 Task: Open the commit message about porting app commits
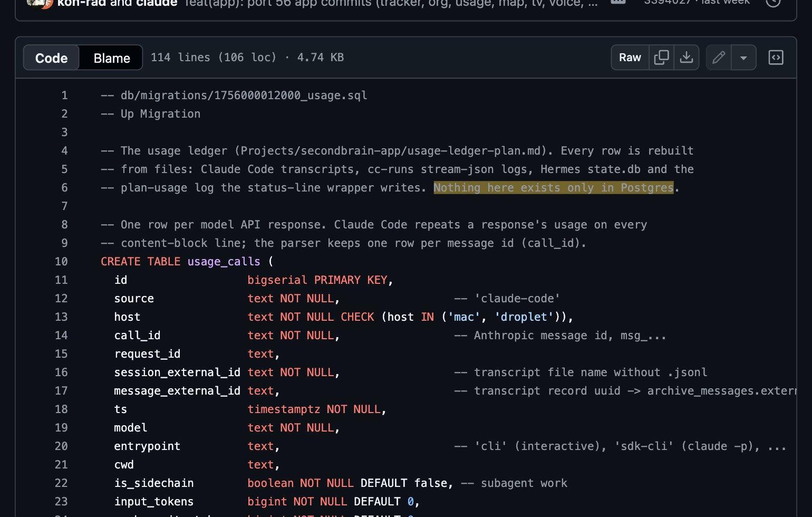tap(391, 3)
